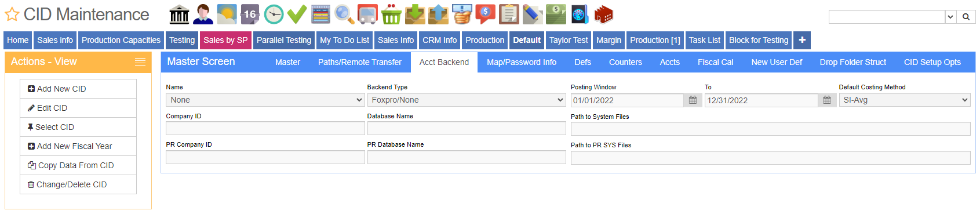Open the New User Def tab
Screen dimensions: 980x214
[777, 62]
